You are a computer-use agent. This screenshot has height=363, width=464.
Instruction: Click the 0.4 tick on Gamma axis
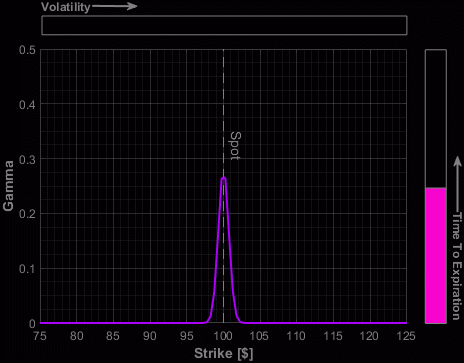(x=27, y=105)
